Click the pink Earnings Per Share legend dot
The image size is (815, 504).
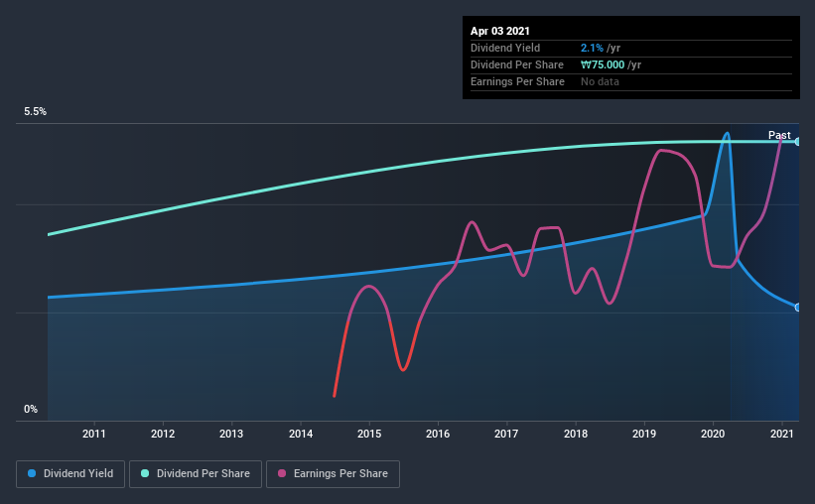[282, 473]
